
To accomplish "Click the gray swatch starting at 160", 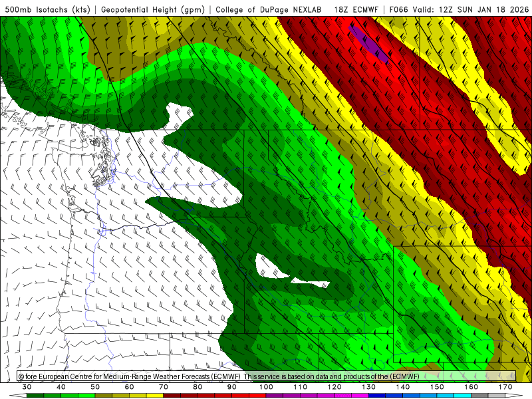I will 479,396.
